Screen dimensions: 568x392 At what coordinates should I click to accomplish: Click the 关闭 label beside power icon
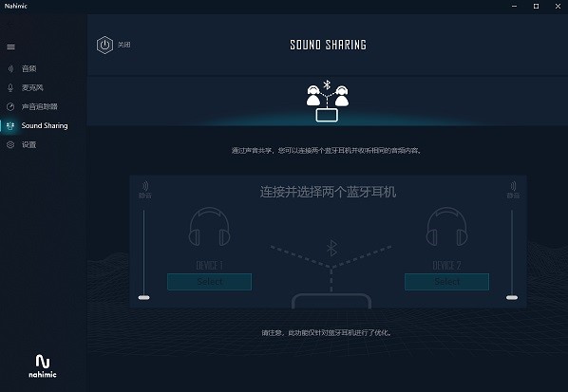click(x=123, y=45)
